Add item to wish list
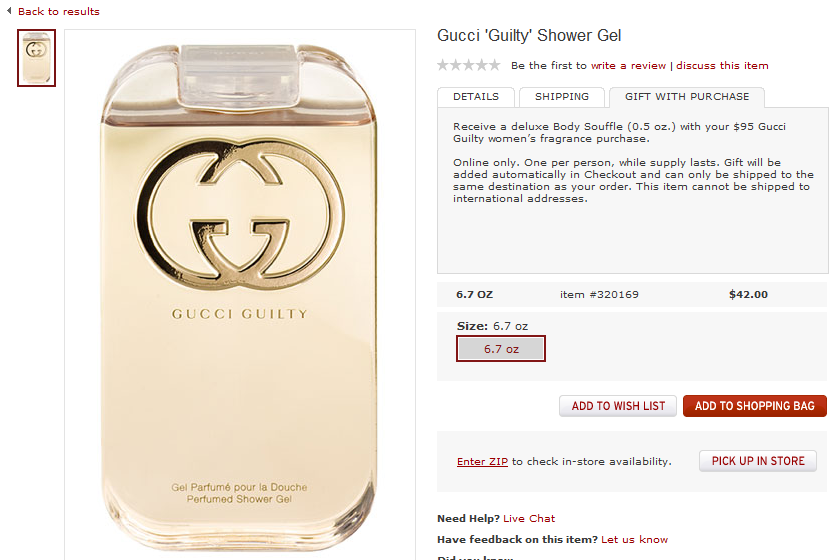Screen dimensions: 840x560 coord(618,406)
